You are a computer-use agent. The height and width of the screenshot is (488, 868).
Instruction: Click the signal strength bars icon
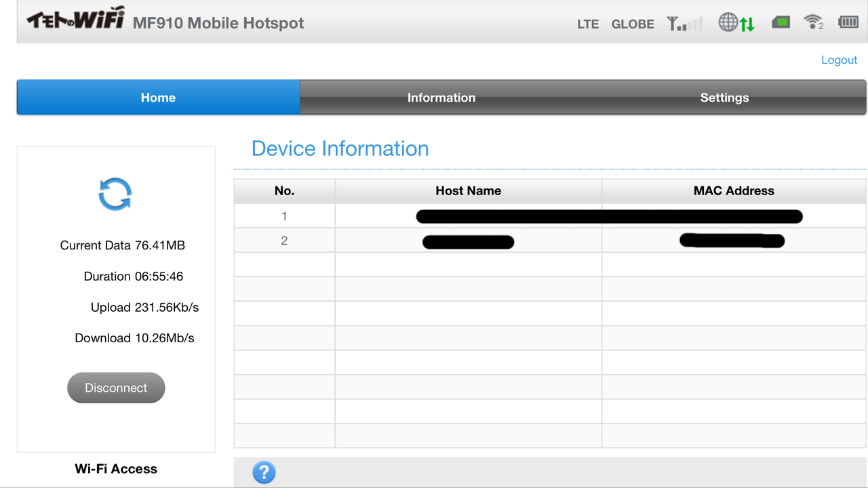[685, 24]
